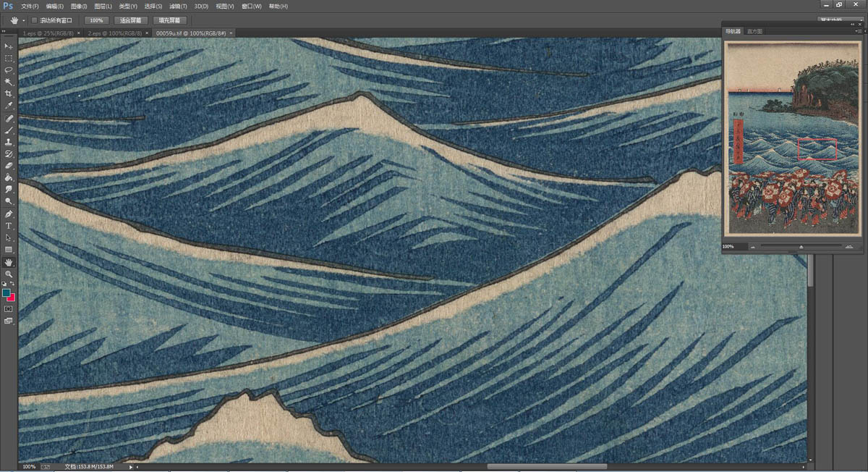Screen dimensions: 868x472
Task: Change the screen mode
Action: click(9, 321)
